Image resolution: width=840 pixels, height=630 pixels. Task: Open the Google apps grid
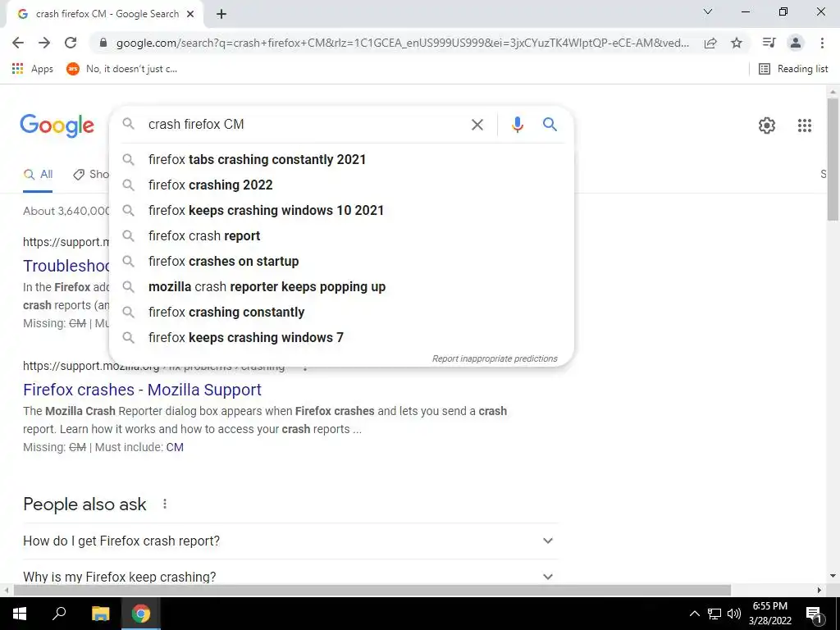804,126
